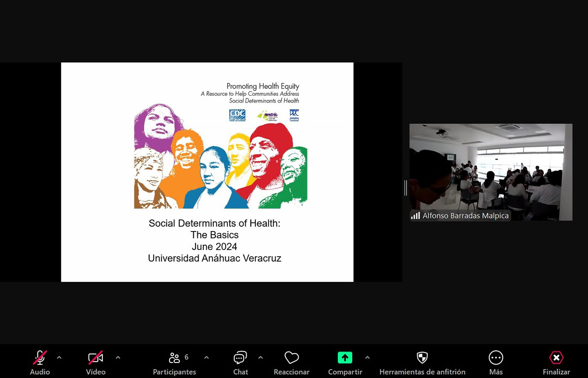Screen dimensions: 588x378
Task: Click slide text Universidad Anáhuac Veracruz
Action: coord(215,258)
